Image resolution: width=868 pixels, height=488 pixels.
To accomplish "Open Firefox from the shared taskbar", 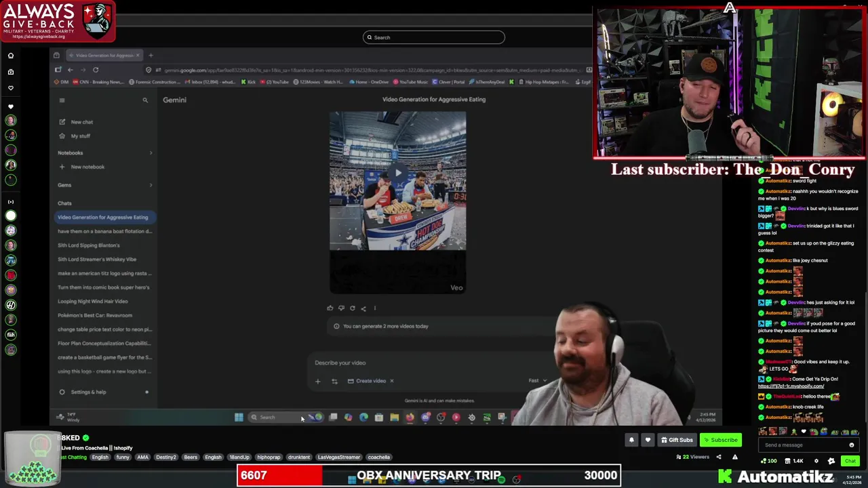I will point(410,418).
